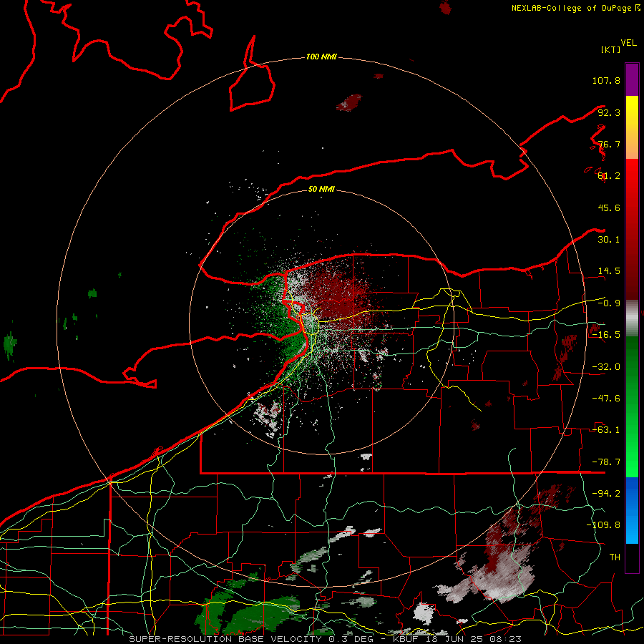Select the -47.6 velocity scale value
Viewport: 644px width, 644px height.
click(x=606, y=399)
